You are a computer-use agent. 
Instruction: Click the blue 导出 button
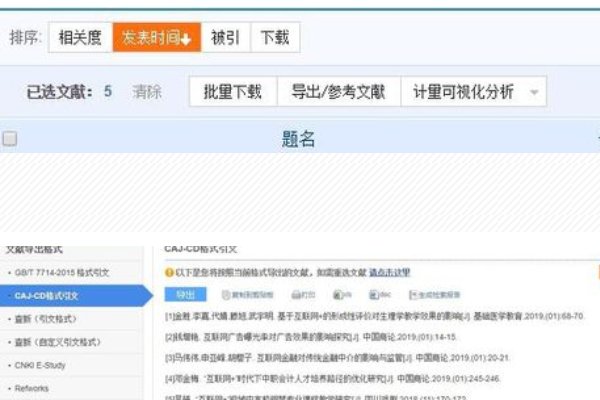(186, 295)
